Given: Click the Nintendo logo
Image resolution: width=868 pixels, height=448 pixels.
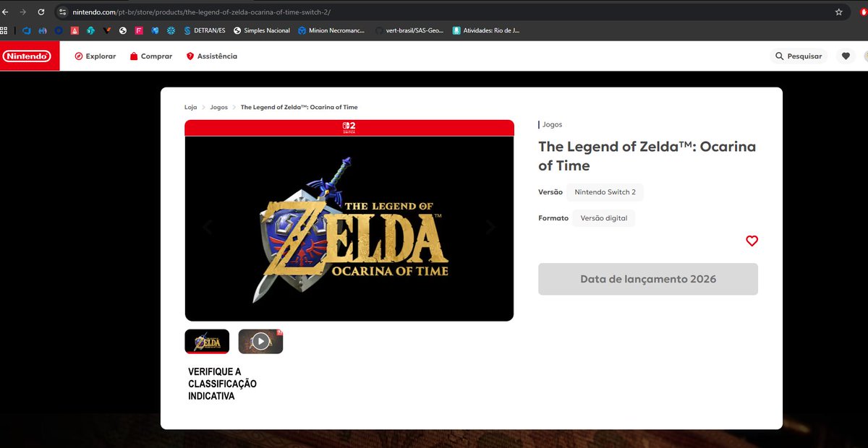Looking at the screenshot, I should (27, 56).
